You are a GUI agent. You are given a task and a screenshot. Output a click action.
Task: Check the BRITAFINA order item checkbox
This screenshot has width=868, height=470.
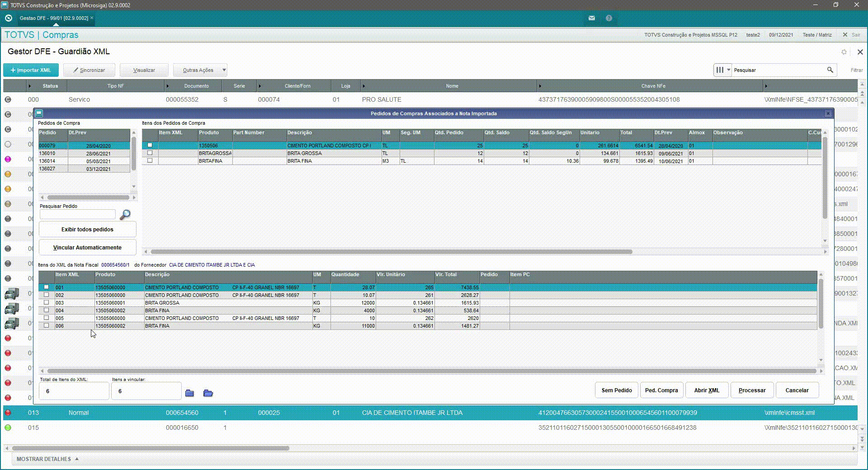click(x=150, y=161)
